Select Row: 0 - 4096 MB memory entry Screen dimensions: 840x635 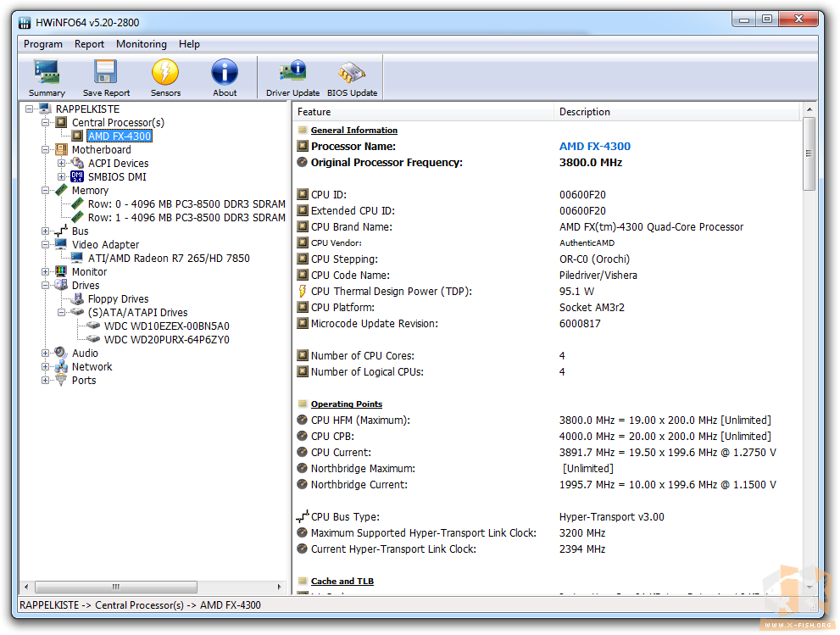186,203
